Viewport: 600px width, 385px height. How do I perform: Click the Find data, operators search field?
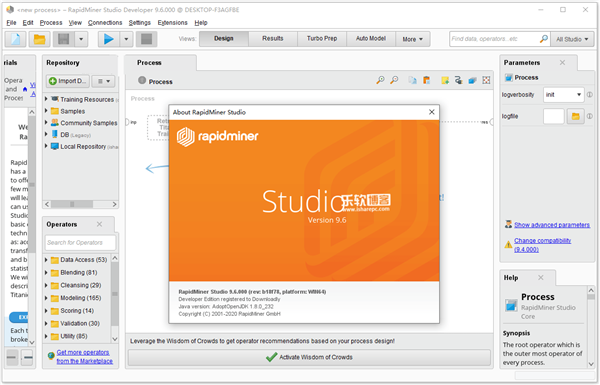tap(495, 39)
